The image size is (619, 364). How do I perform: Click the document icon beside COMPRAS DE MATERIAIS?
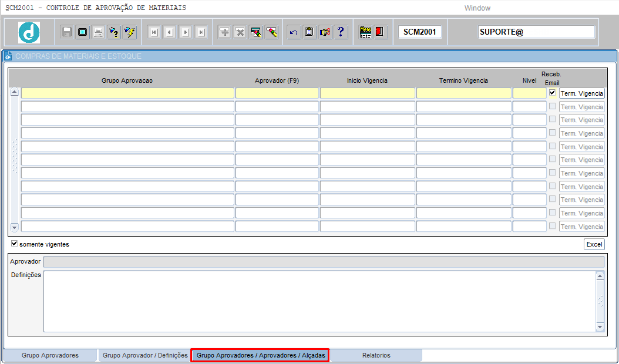click(x=8, y=56)
